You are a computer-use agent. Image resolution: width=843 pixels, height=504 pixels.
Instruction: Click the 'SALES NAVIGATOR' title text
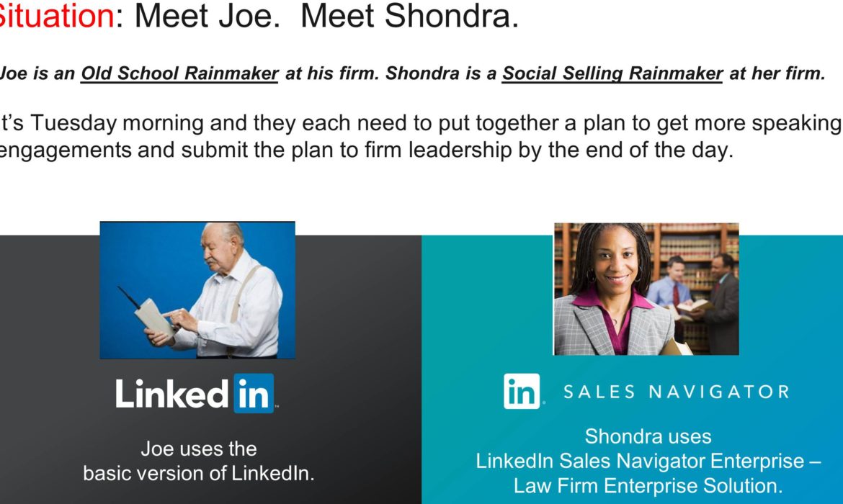tap(677, 392)
